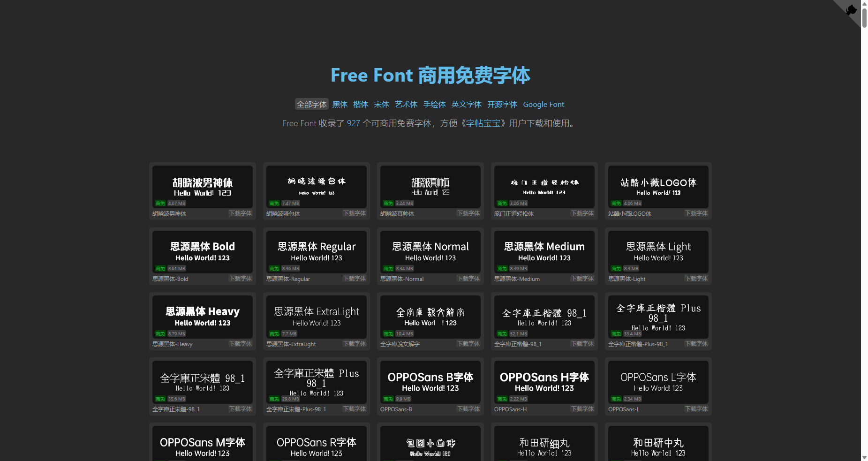868x461 pixels.
Task: Download the 全字庫正楷體-Plus-98_1 font
Action: pyautogui.click(x=696, y=344)
